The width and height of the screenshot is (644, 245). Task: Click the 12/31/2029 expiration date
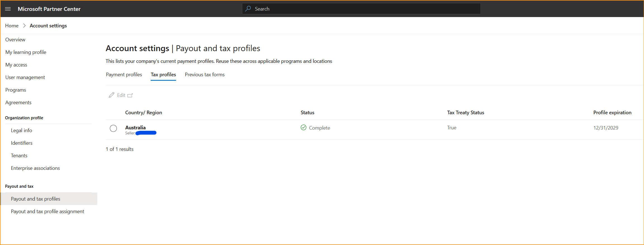click(x=606, y=128)
